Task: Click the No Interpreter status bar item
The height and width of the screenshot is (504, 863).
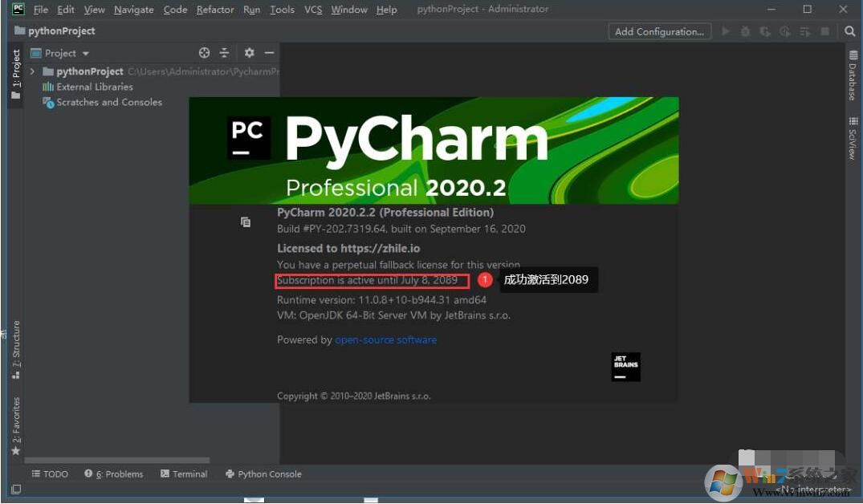Action: pos(812,488)
